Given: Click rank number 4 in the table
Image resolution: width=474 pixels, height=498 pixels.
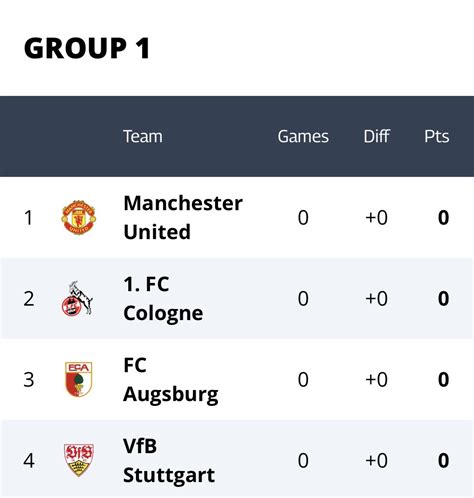Looking at the screenshot, I should 29,461.
